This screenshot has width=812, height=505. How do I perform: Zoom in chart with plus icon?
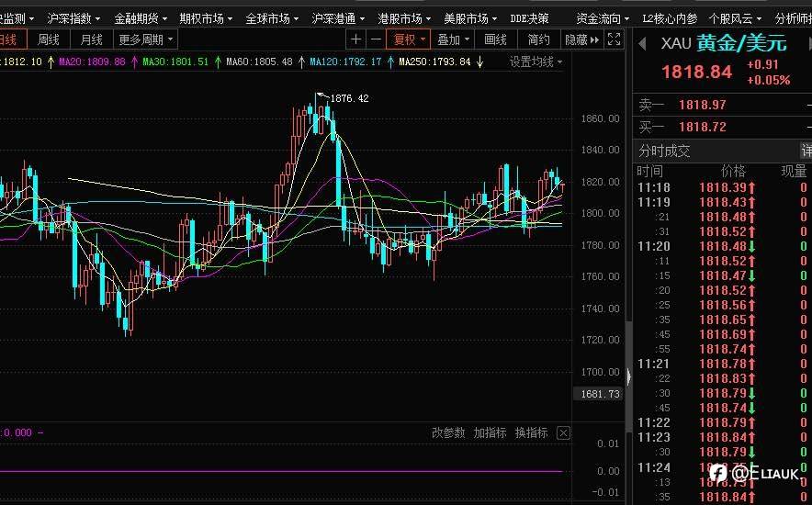355,39
